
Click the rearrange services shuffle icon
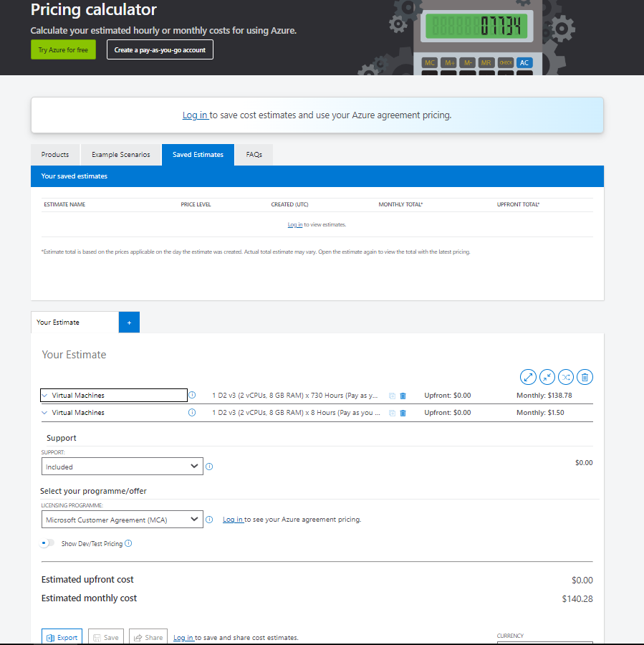pos(566,377)
